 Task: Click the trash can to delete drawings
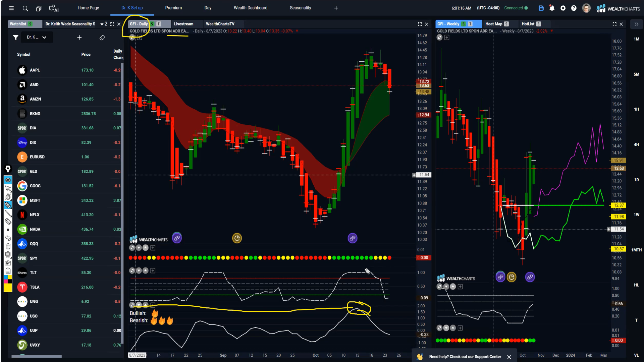click(8, 246)
